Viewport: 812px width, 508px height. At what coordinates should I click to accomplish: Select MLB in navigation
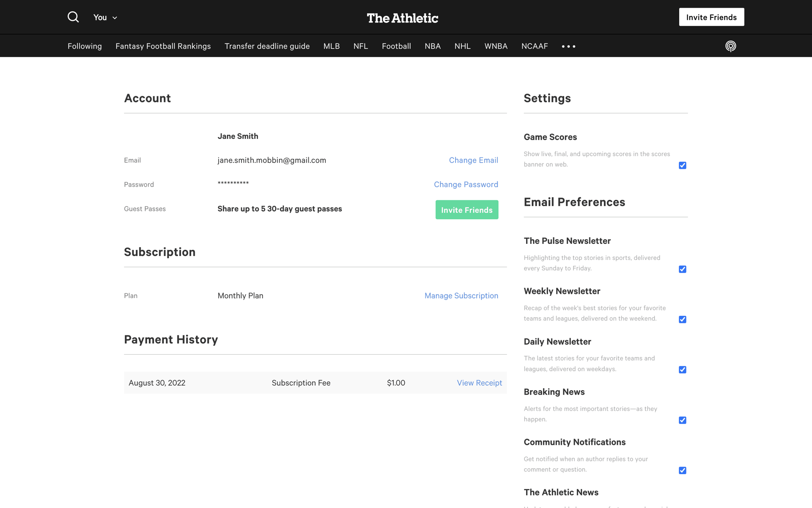pos(332,46)
